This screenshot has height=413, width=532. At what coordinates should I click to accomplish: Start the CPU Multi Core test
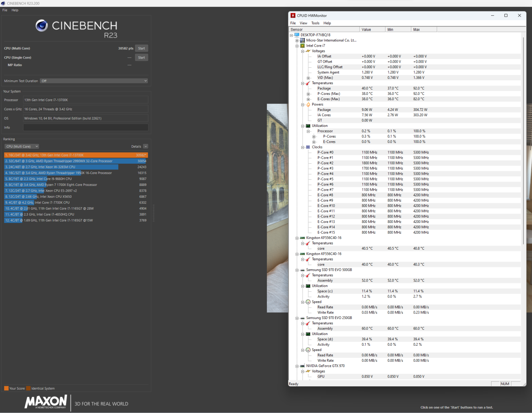click(x=142, y=48)
